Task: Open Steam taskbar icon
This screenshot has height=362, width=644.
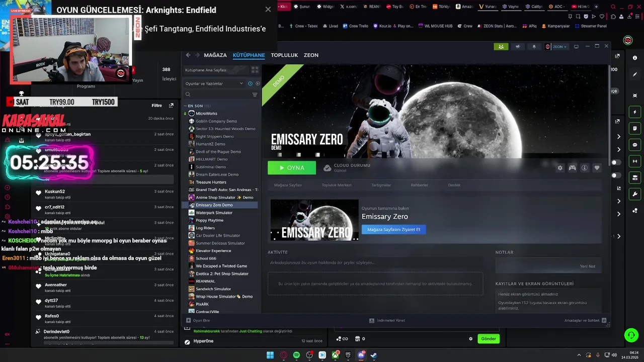Action: click(x=373, y=355)
